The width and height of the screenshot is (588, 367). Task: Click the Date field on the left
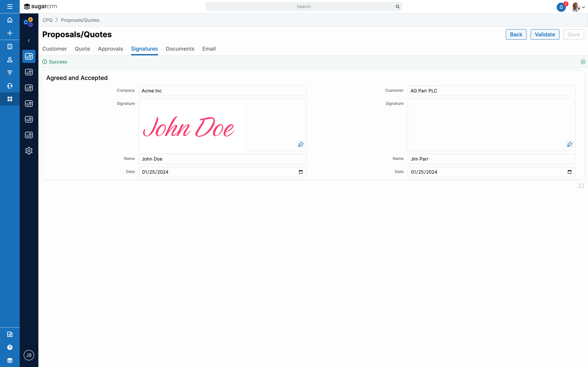point(223,172)
